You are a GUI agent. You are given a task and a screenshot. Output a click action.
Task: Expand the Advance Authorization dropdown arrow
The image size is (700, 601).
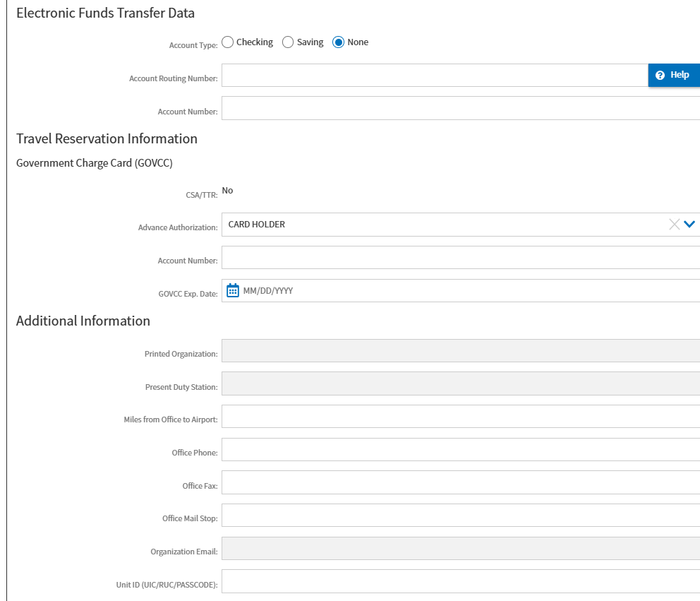(x=690, y=225)
